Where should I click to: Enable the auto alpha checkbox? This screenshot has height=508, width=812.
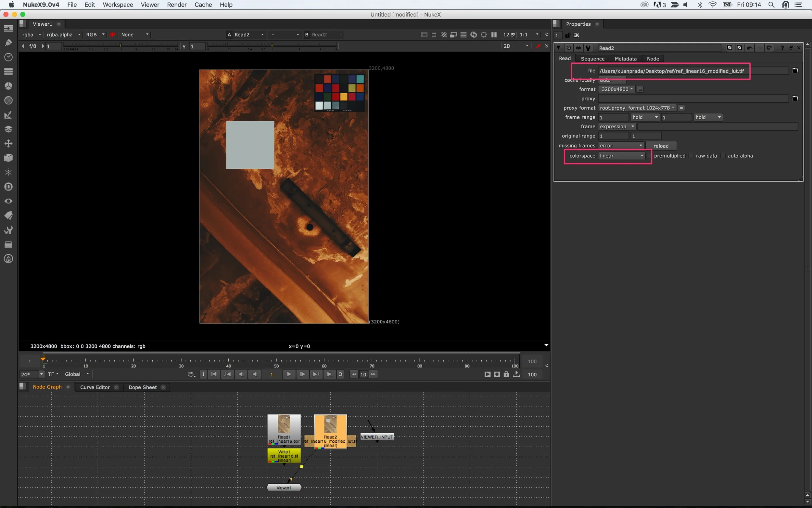723,156
